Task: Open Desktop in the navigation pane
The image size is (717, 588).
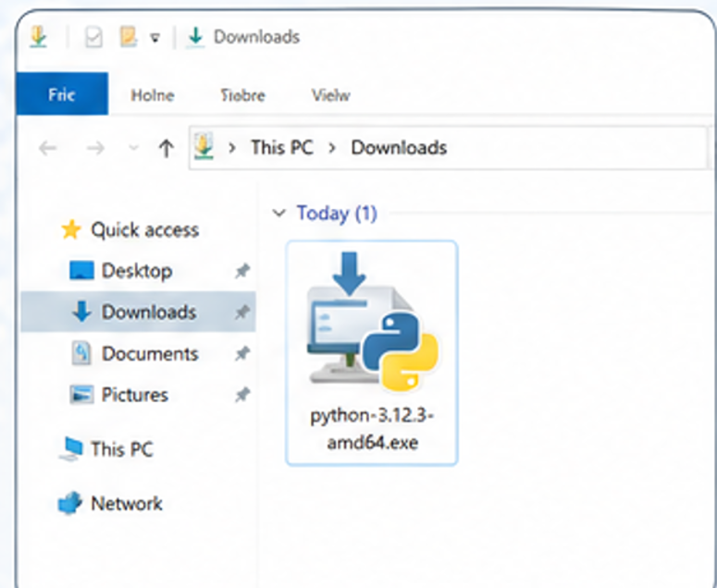Action: (137, 271)
